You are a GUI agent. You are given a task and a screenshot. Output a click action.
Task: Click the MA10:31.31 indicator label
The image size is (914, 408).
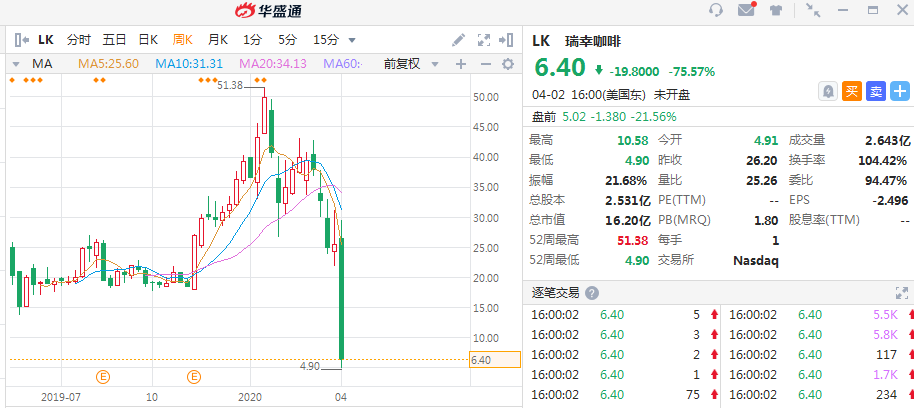(x=189, y=64)
